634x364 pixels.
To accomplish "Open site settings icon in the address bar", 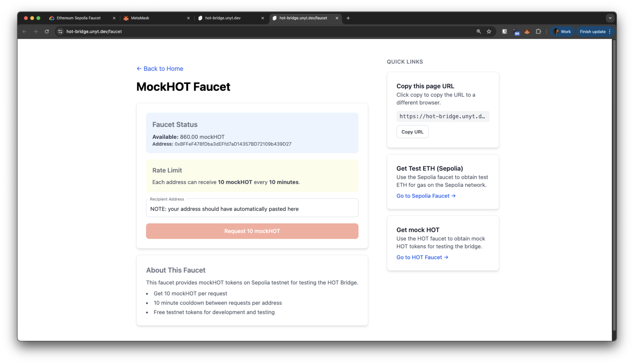I will coord(60,32).
